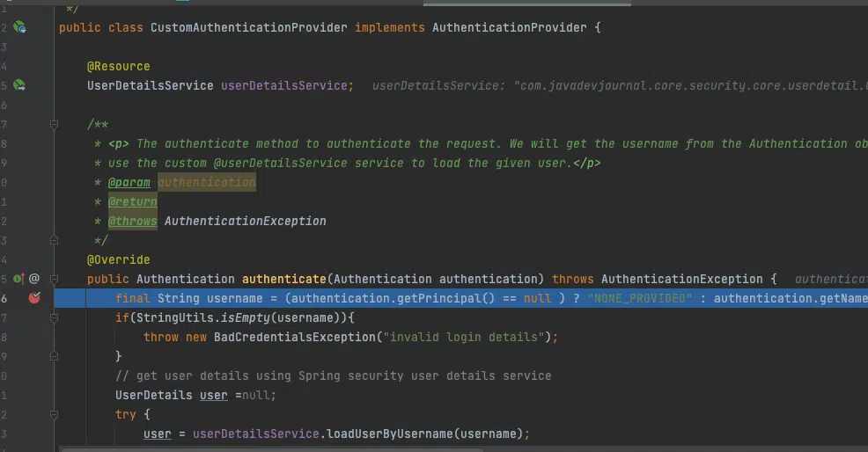Viewport: 868px width, 452px height.
Task: Click the <p> tag opening the Javadoc description
Action: [x=119, y=144]
